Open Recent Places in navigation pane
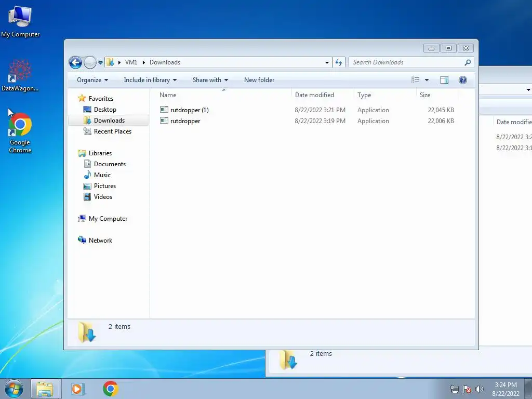This screenshot has width=532, height=399. pyautogui.click(x=113, y=131)
